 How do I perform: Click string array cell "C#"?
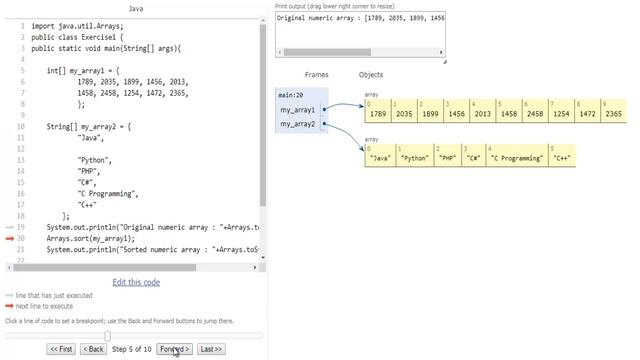click(x=473, y=156)
